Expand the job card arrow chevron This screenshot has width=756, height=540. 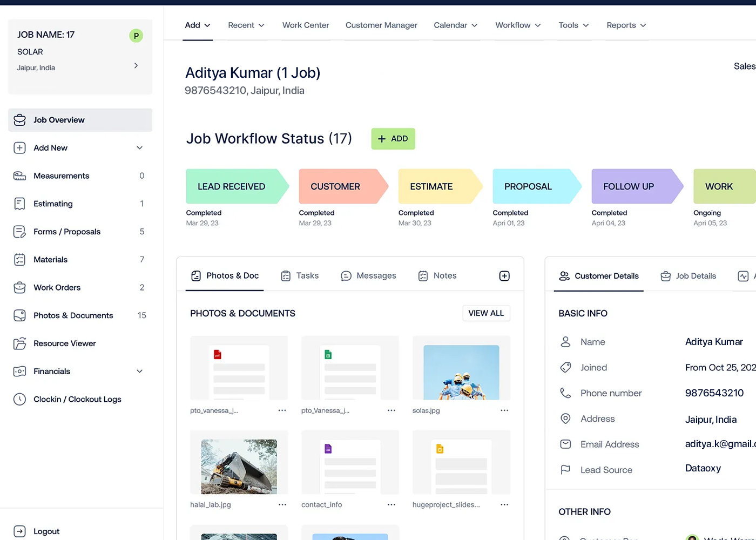(x=136, y=65)
